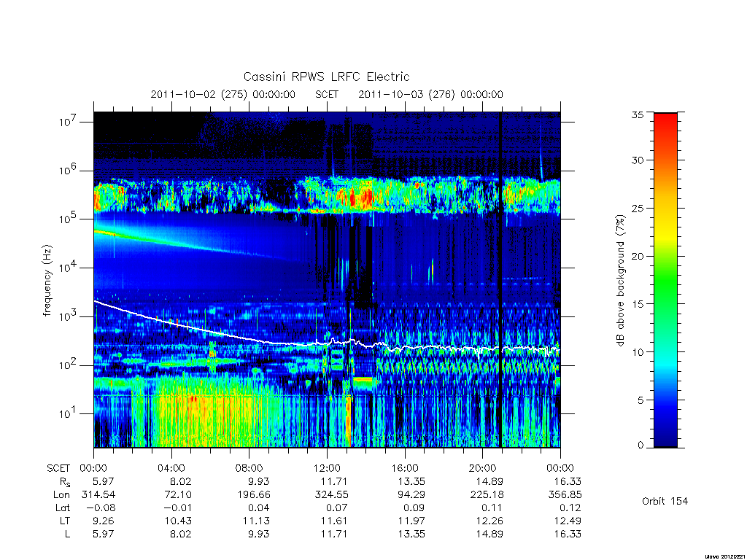Click the color bar tick label '20'
The width and height of the screenshot is (747, 560).
click(x=638, y=256)
